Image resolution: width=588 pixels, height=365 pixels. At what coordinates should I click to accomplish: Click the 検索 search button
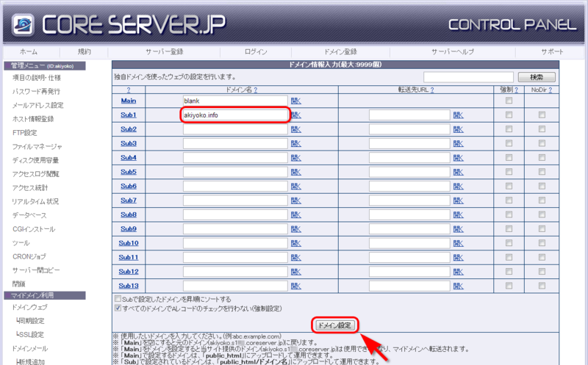(537, 77)
